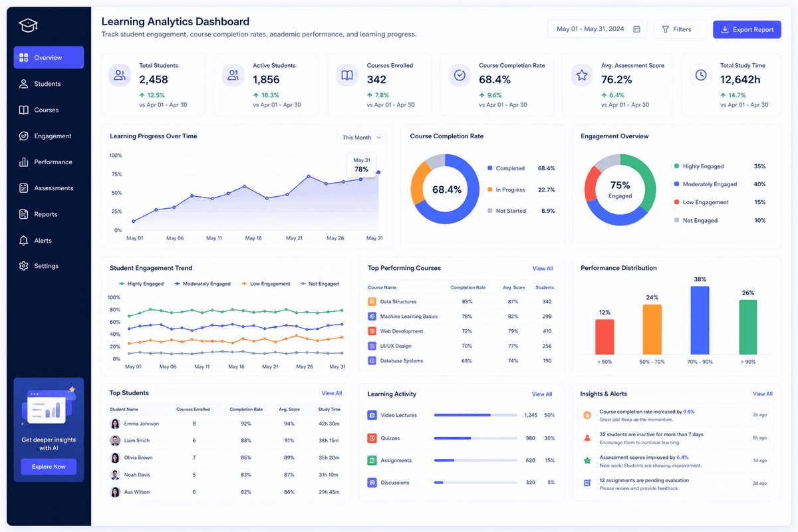Open the This Month dropdown
The height and width of the screenshot is (532, 798).
[x=361, y=138]
